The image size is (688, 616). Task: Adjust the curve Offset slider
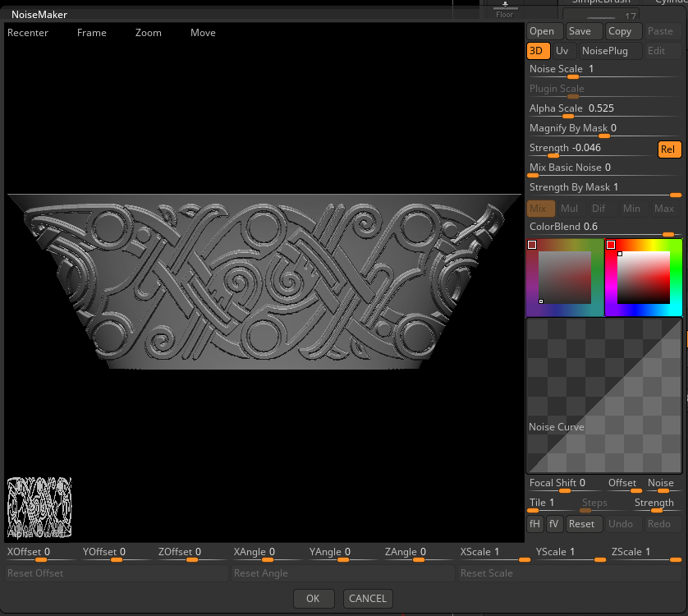624,485
